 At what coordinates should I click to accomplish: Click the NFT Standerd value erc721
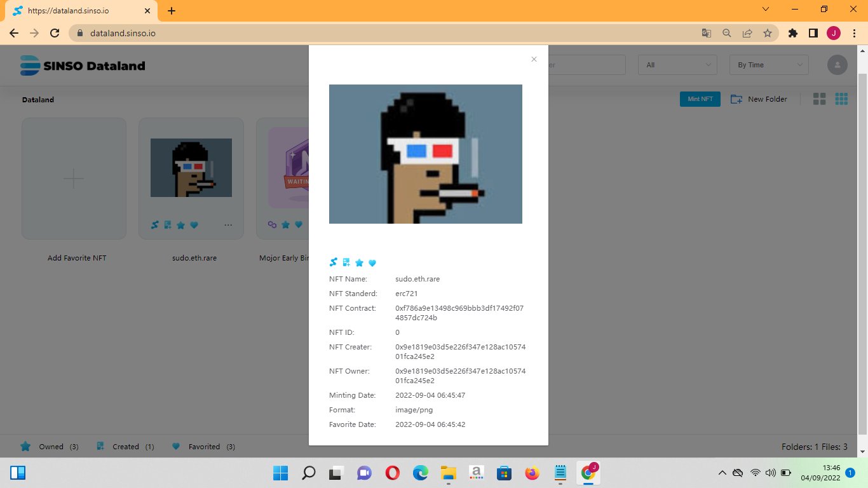407,294
